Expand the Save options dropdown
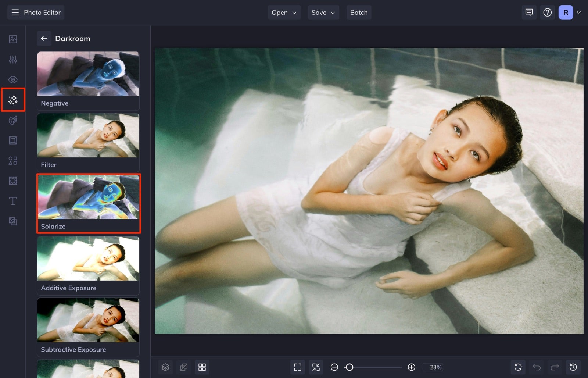This screenshot has width=588, height=378. (x=323, y=12)
